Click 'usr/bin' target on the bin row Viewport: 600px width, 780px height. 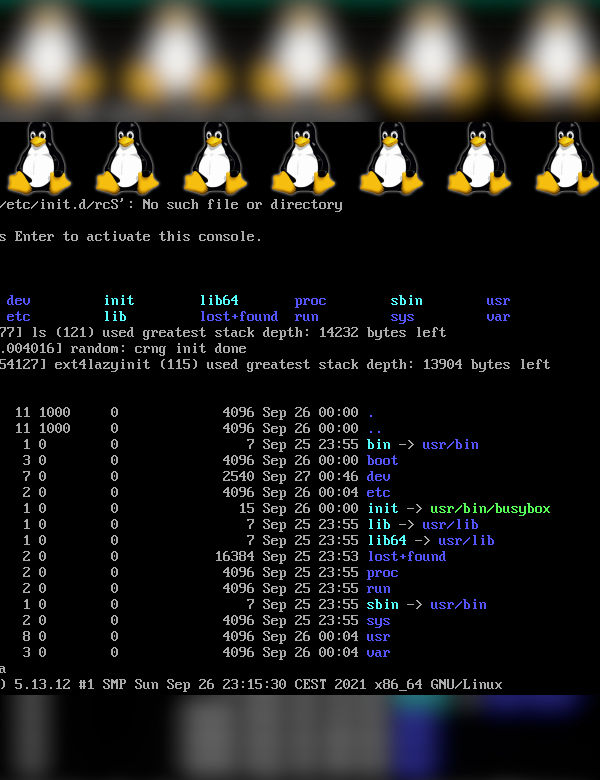click(x=450, y=444)
